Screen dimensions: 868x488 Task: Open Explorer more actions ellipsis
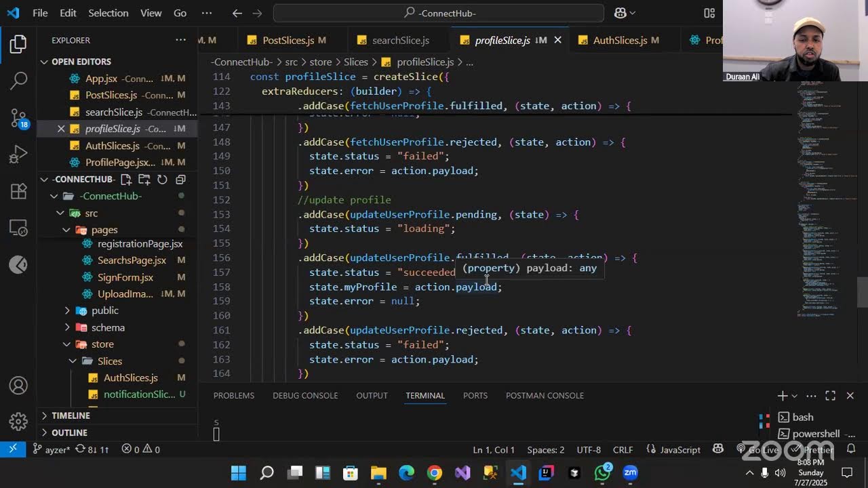[180, 40]
